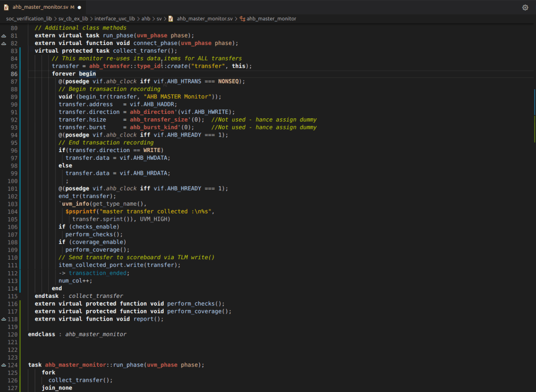The width and height of the screenshot is (536, 392).
Task: Click the unsaved-changes dot on the tab
Action: 79,7
